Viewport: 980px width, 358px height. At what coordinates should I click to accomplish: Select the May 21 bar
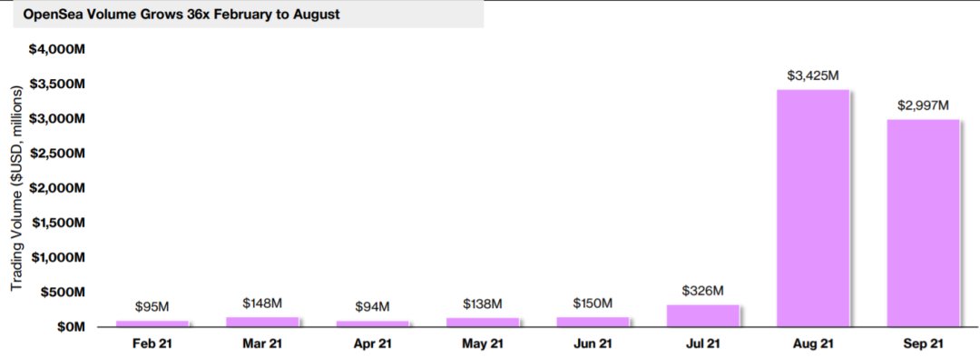click(483, 323)
